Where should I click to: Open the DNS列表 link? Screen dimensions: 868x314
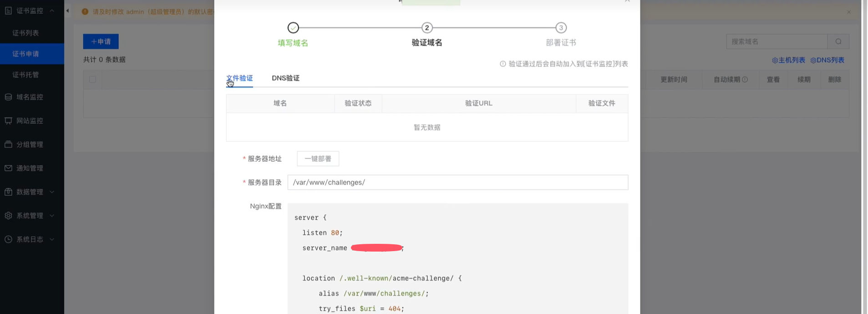point(827,60)
